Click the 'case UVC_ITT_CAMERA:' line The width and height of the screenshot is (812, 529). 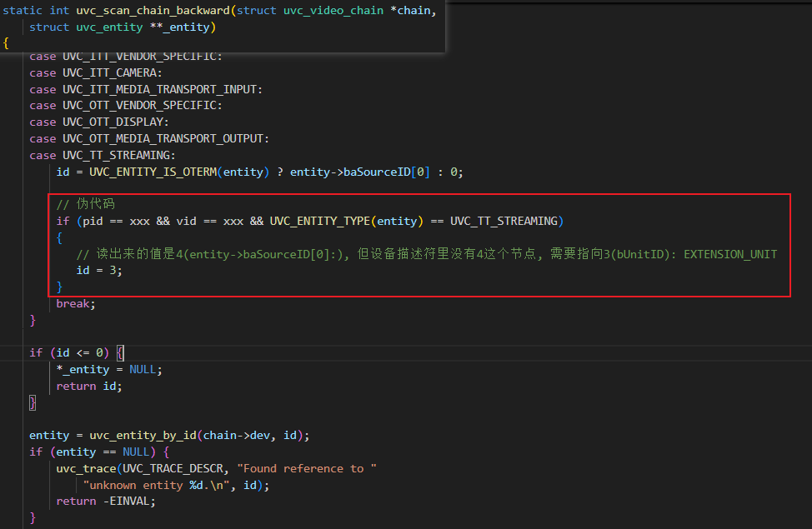pos(96,72)
